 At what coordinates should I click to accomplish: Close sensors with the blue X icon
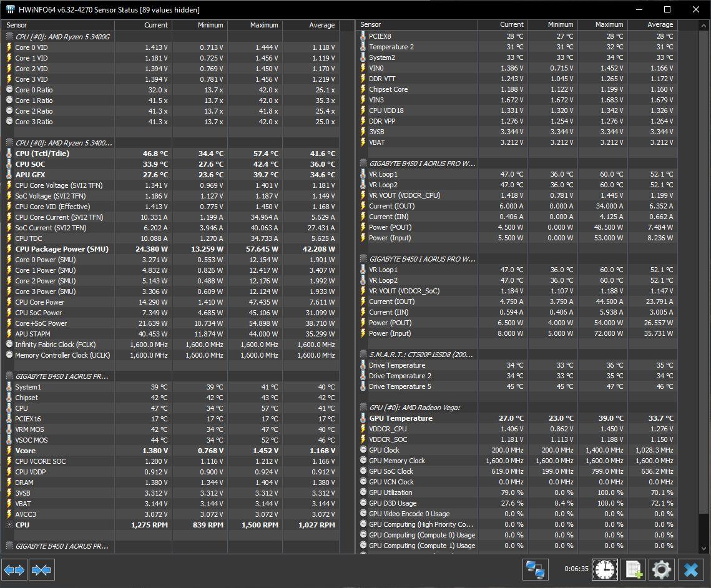(690, 569)
